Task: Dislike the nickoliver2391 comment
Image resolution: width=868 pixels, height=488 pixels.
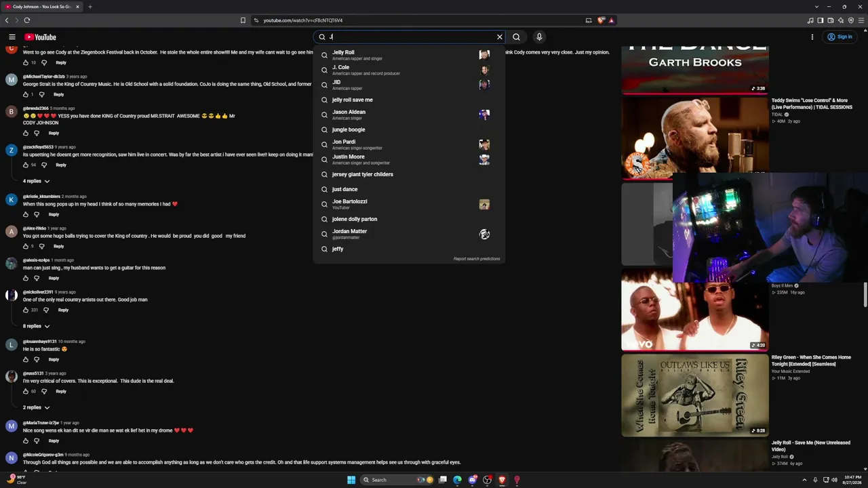Action: [x=46, y=310]
